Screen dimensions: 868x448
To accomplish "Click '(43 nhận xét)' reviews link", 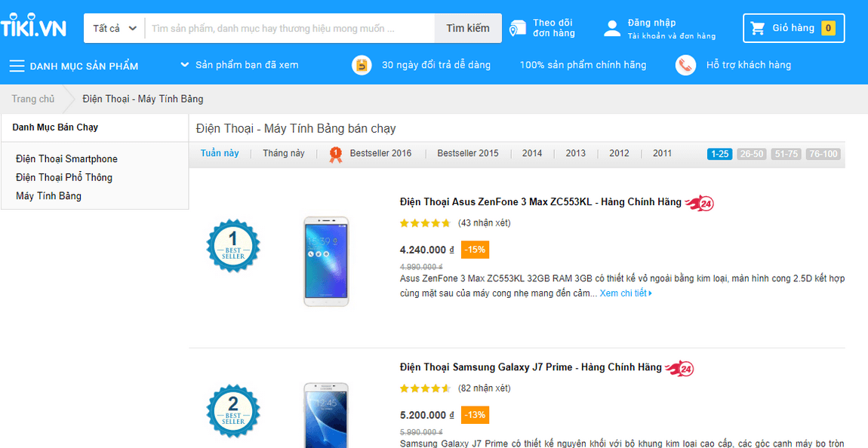I will [485, 223].
